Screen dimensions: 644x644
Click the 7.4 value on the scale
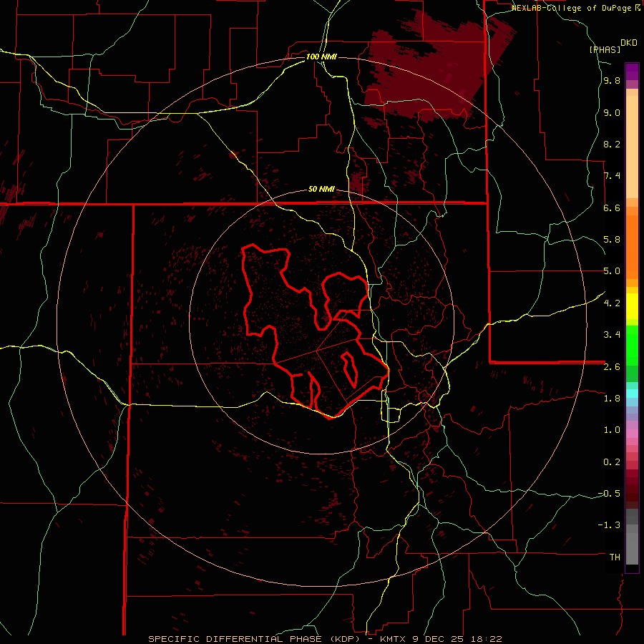coord(612,176)
